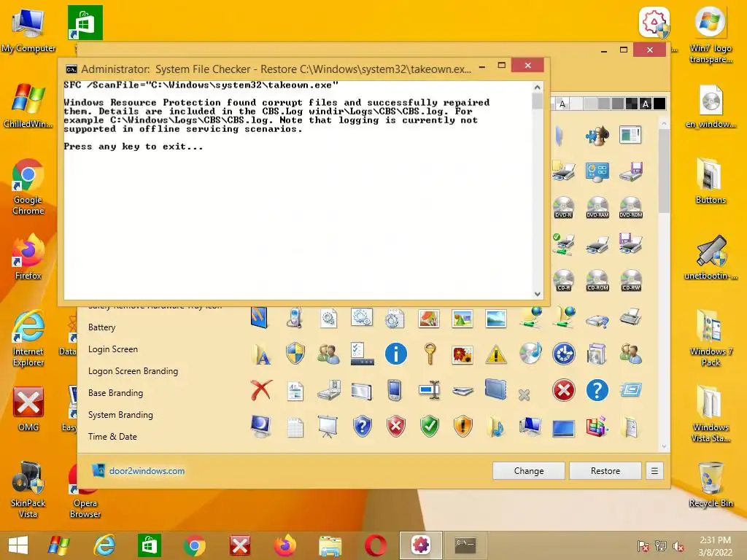Choose the dark swatch with white letter A
The image size is (747, 560).
(646, 104)
